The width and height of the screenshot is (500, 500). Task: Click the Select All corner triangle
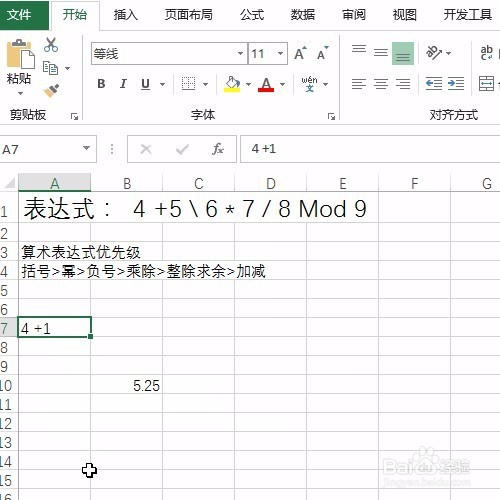pyautogui.click(x=9, y=183)
